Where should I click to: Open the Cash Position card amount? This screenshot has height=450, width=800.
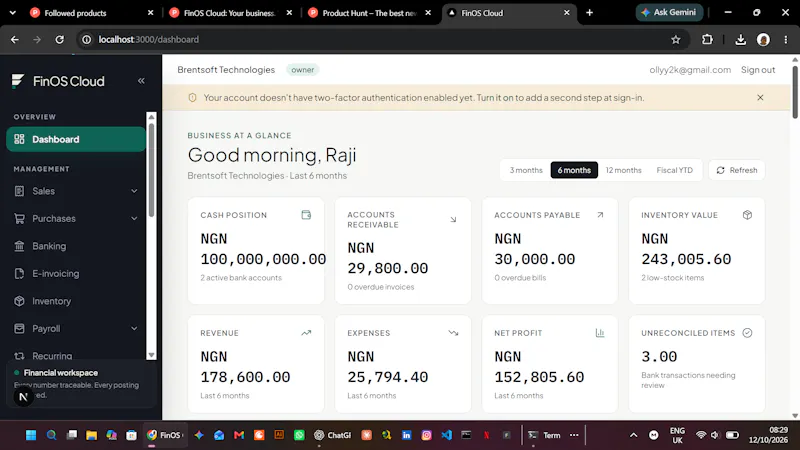(263, 249)
